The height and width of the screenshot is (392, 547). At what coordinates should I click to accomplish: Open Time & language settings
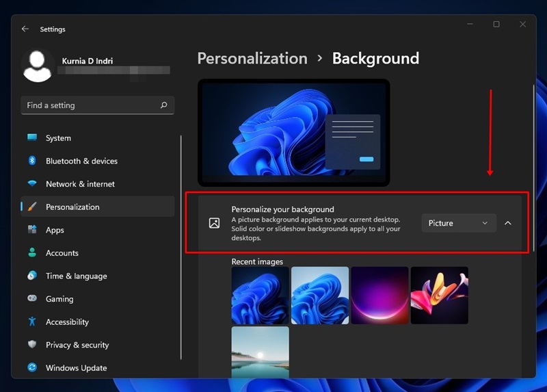(77, 276)
